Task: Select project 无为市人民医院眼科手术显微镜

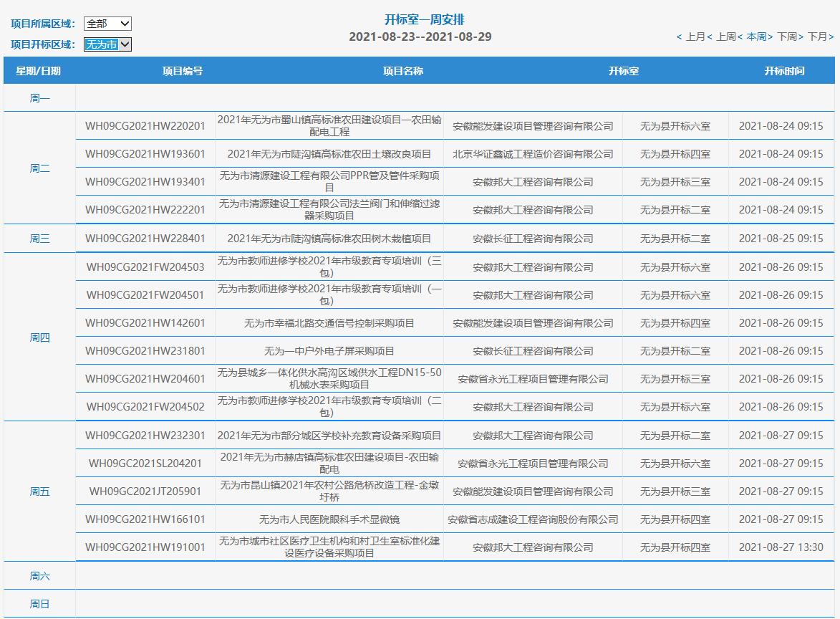Action: [x=329, y=519]
